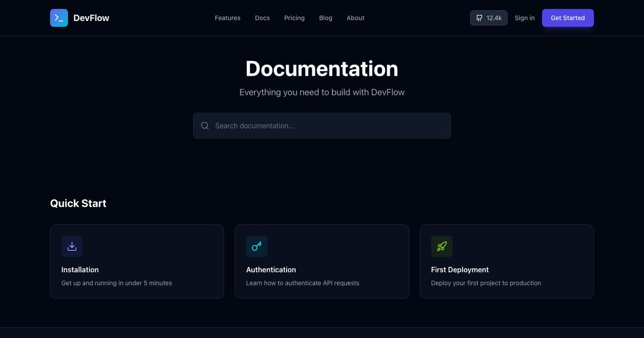Go to the Docs nav item

(x=262, y=18)
